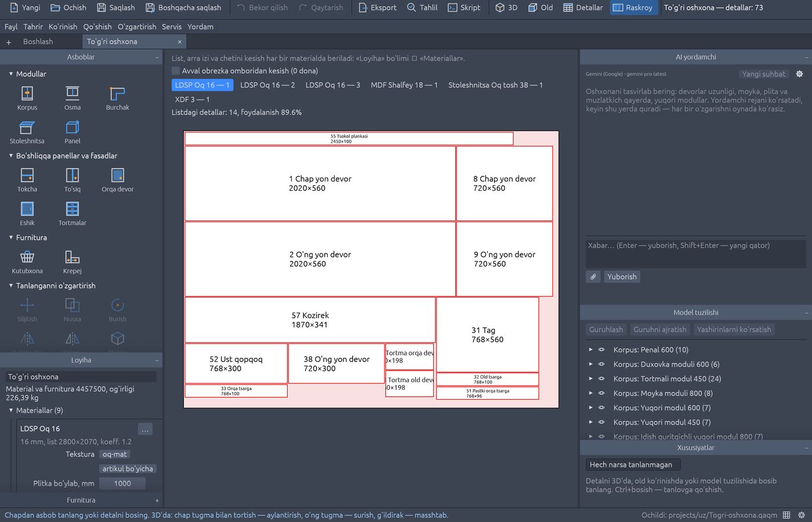
Task: Switch to the Boshlash tab
Action: click(x=38, y=42)
